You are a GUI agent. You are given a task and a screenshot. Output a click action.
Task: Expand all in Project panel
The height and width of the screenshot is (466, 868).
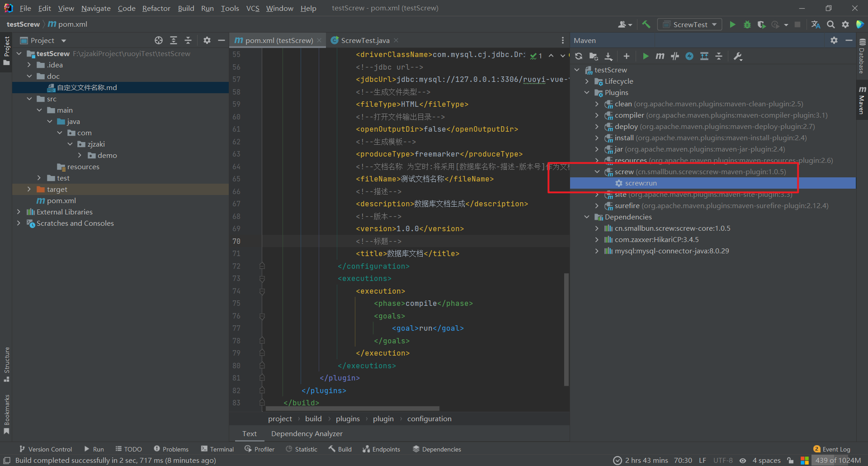[174, 40]
